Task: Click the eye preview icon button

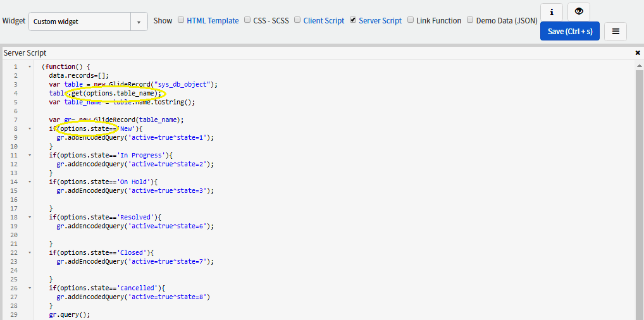Action: pyautogui.click(x=578, y=11)
